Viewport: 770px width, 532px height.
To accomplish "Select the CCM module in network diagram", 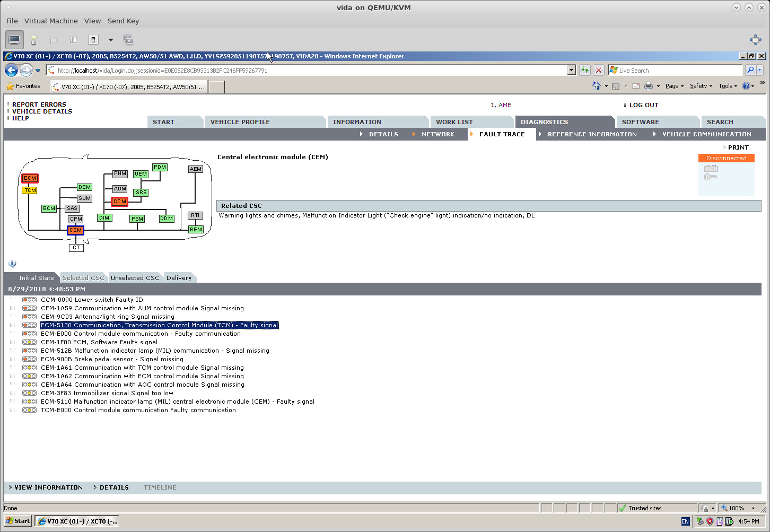I will click(x=119, y=202).
